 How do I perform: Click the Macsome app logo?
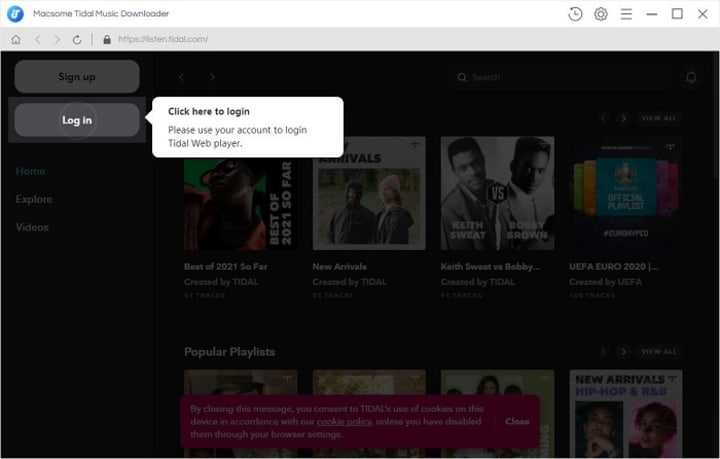(15, 14)
